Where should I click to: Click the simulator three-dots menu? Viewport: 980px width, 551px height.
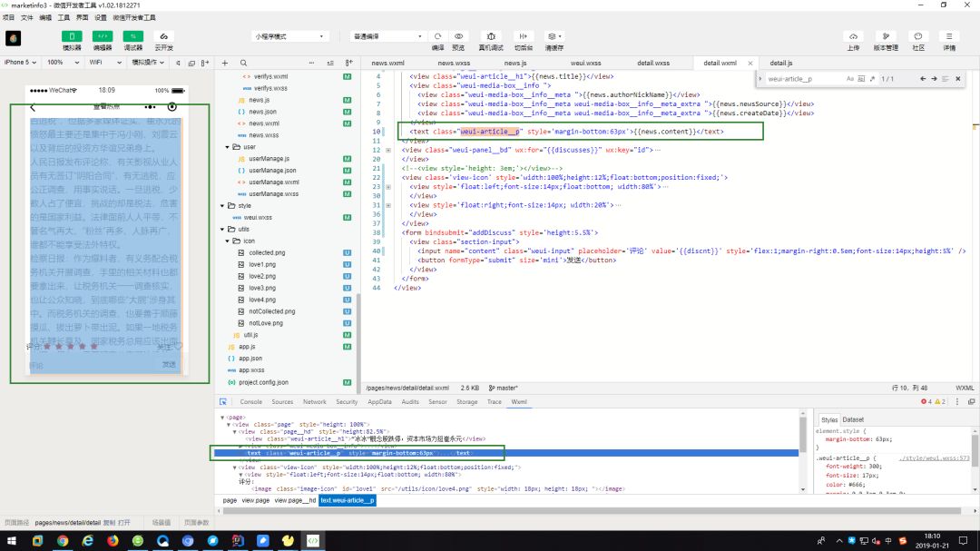pos(150,107)
